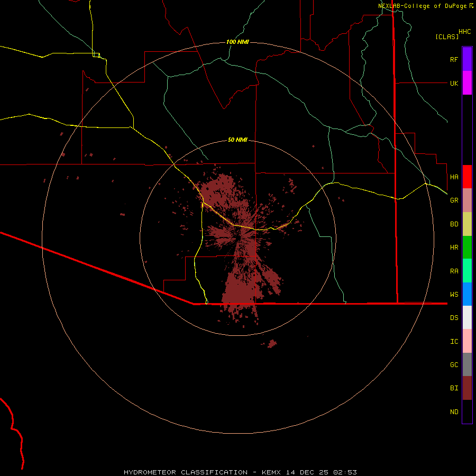Pick the HR dark green legend swatch

pos(467,248)
